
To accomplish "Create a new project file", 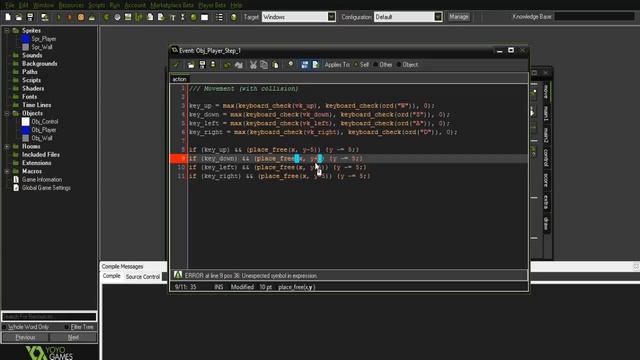I will coord(8,17).
